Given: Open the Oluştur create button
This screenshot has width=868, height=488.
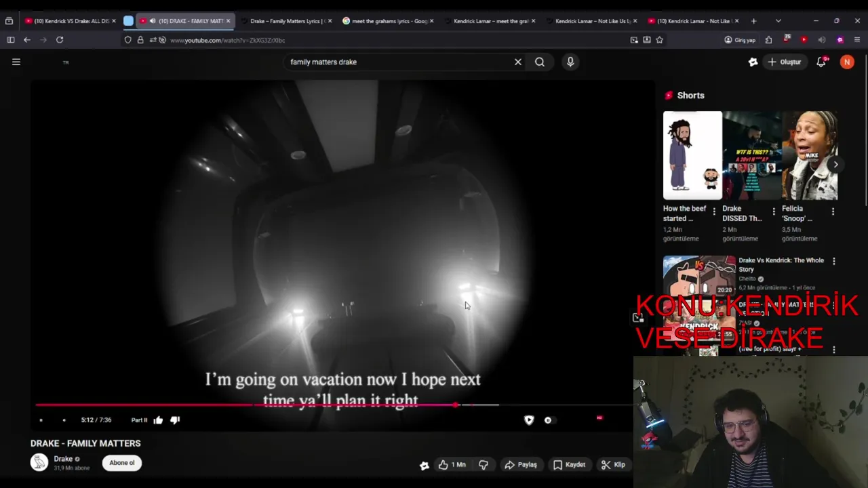Looking at the screenshot, I should point(785,62).
